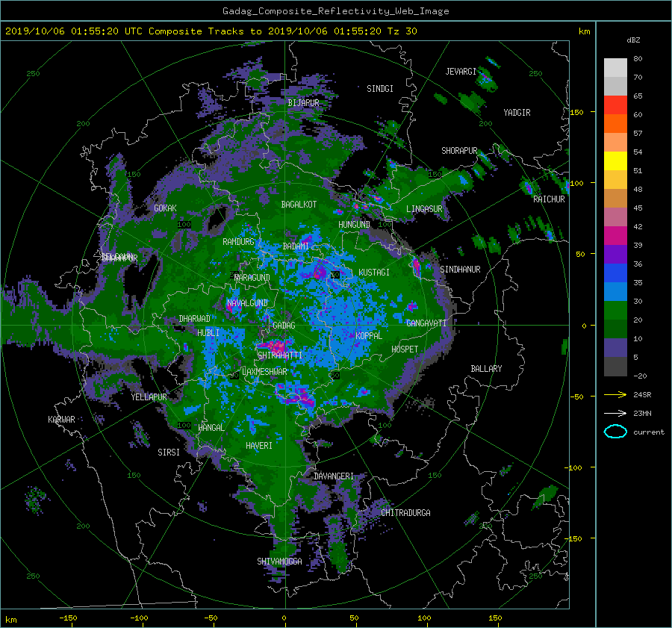Click the HOSPET city label
The width and height of the screenshot is (672, 628).
click(x=405, y=349)
